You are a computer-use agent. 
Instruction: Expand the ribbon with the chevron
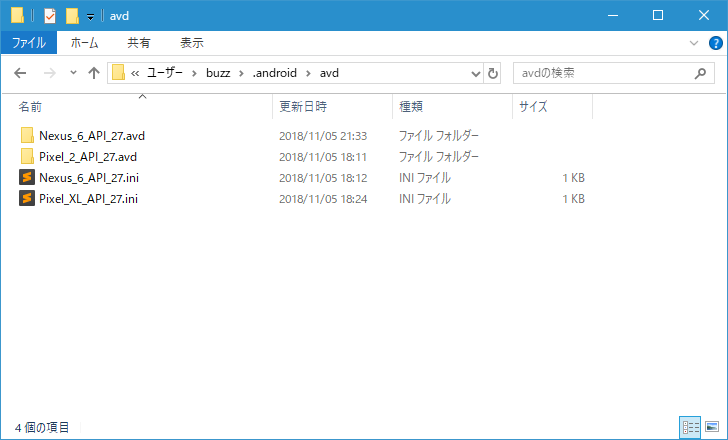tap(694, 43)
